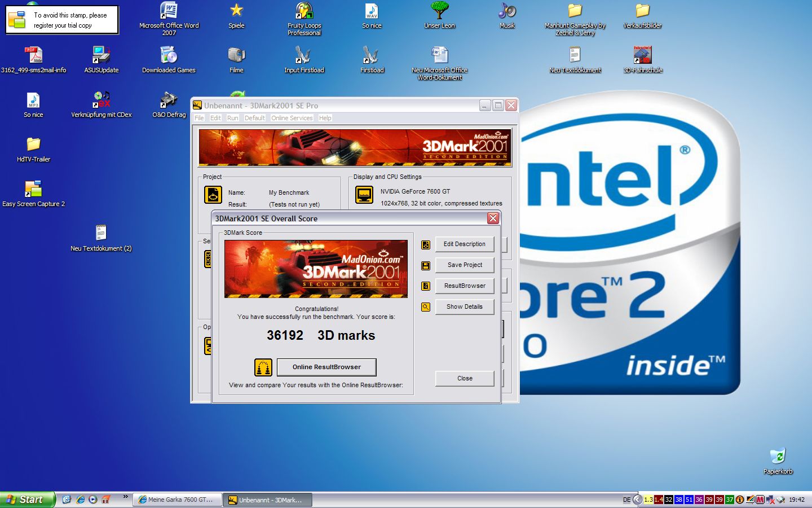This screenshot has height=508, width=812.
Task: Click the DE language indicator in taskbar
Action: pyautogui.click(x=627, y=500)
